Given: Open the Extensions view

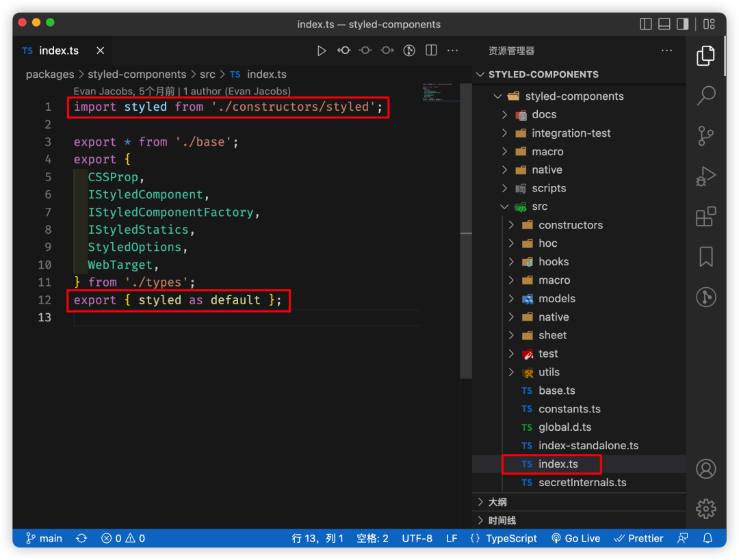Looking at the screenshot, I should point(705,217).
